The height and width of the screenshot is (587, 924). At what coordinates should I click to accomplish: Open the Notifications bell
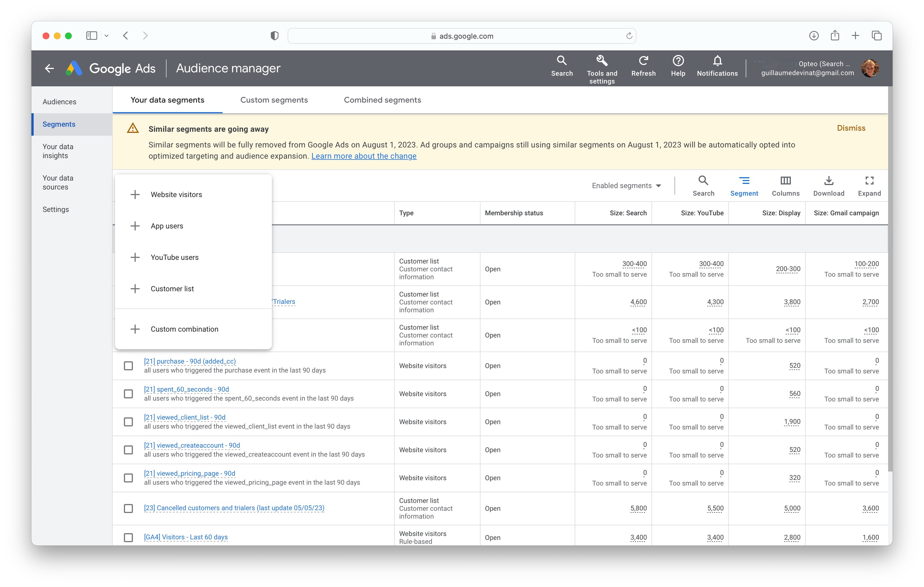tap(717, 61)
